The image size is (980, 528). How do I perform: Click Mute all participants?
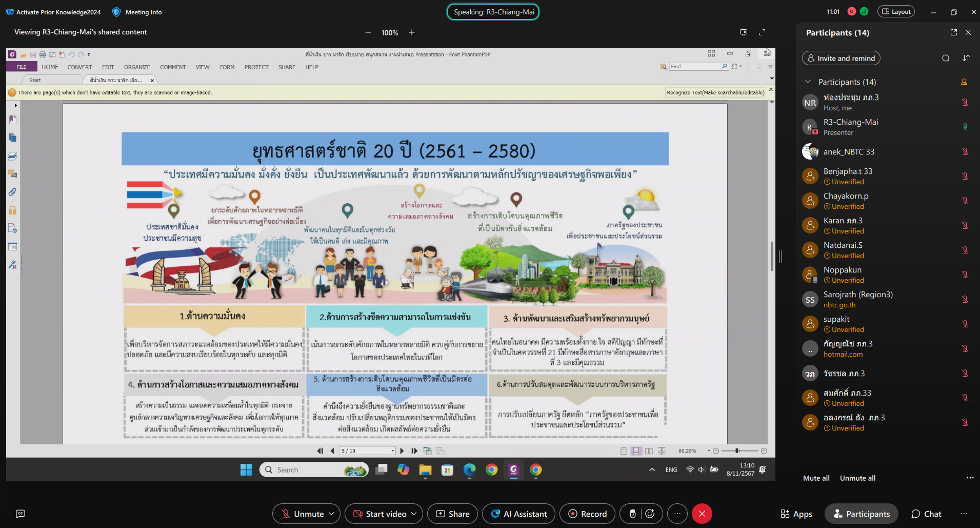tap(816, 478)
